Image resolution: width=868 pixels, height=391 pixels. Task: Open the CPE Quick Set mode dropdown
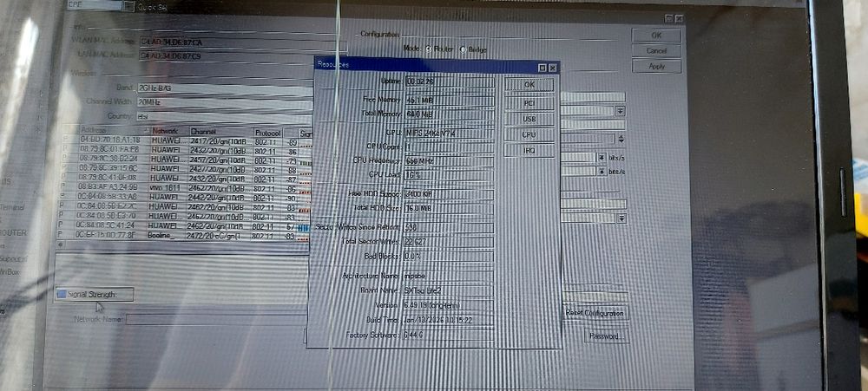(x=95, y=5)
